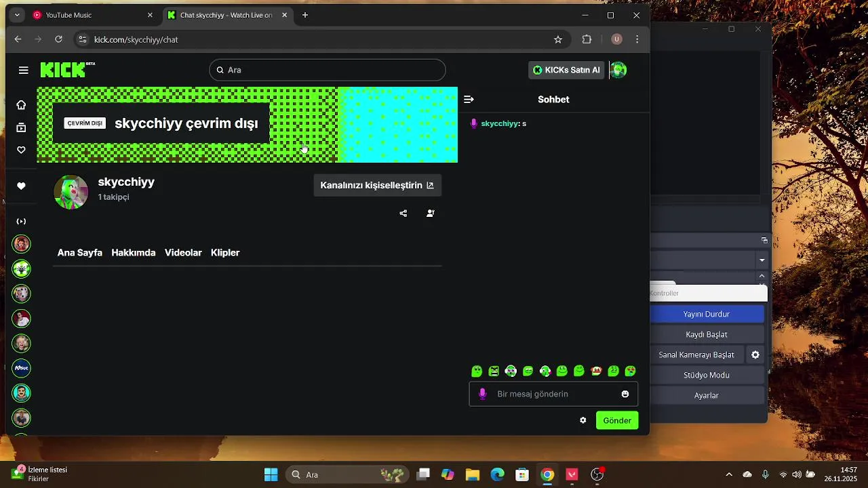Insert the red-capped emote
Image resolution: width=868 pixels, height=488 pixels.
pyautogui.click(x=596, y=371)
